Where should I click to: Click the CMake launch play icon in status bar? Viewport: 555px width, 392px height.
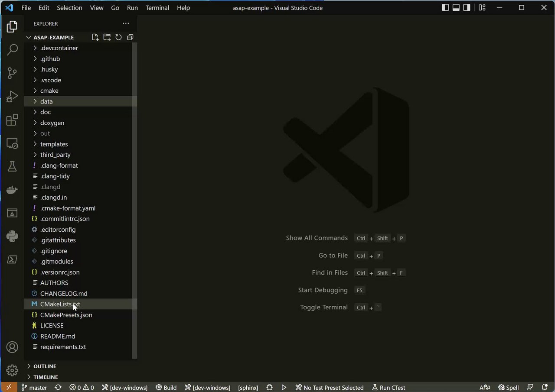[x=284, y=387]
